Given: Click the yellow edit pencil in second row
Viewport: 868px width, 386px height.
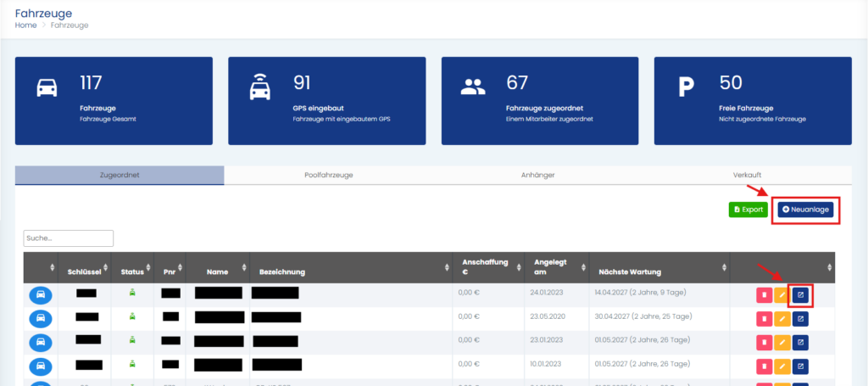Looking at the screenshot, I should click(x=782, y=319).
